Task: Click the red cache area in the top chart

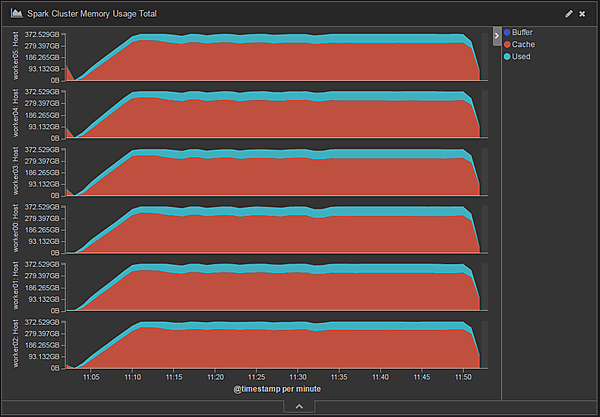Action: pos(300,62)
